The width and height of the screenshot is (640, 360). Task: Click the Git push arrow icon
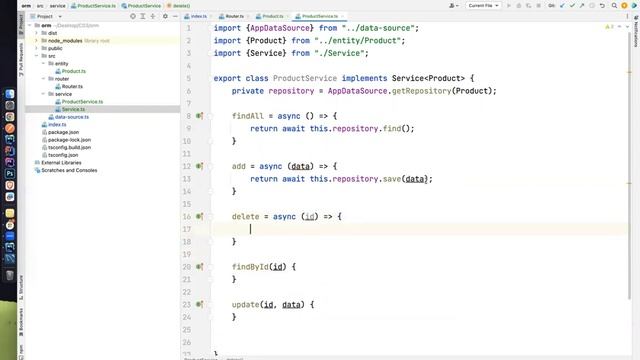[582, 6]
